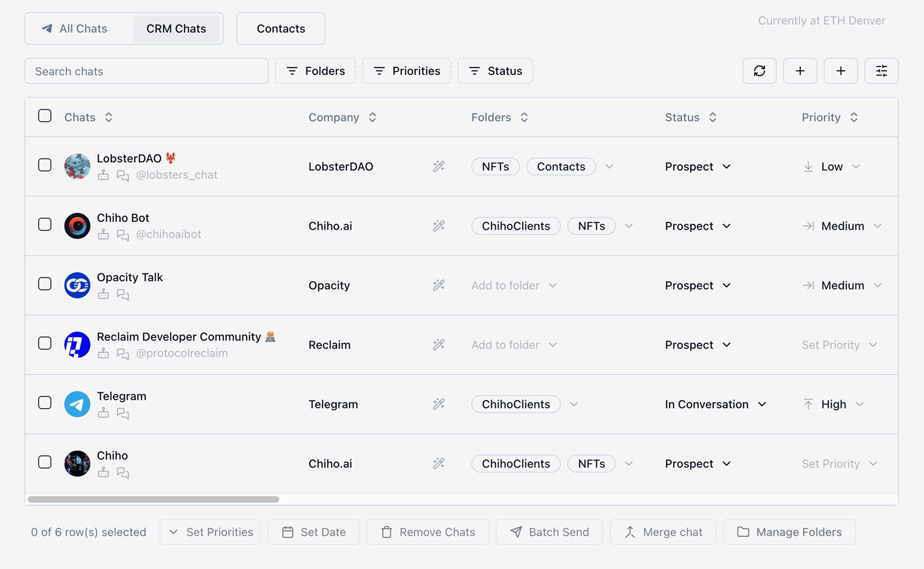
Task: Click the chat bubbles icon under Telegram
Action: click(123, 414)
